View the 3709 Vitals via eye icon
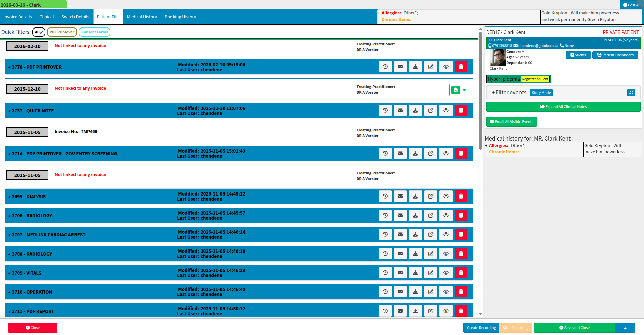The image size is (644, 335). pyautogui.click(x=446, y=273)
